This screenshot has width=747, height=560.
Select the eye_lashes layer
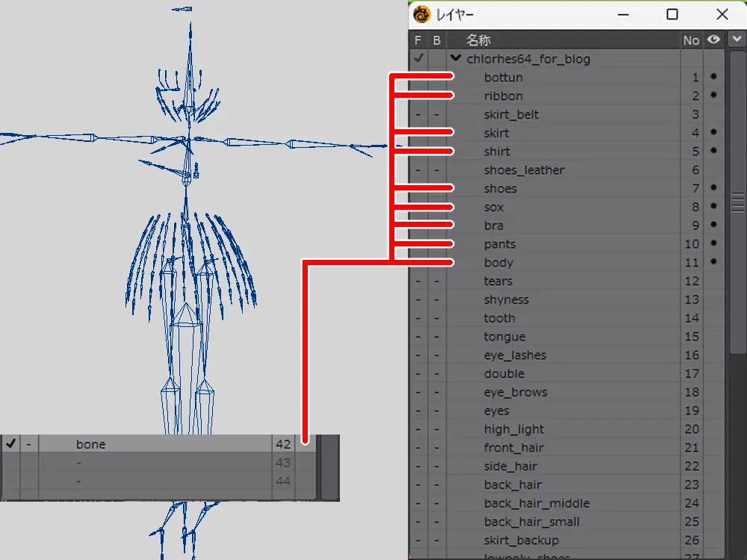click(515, 355)
